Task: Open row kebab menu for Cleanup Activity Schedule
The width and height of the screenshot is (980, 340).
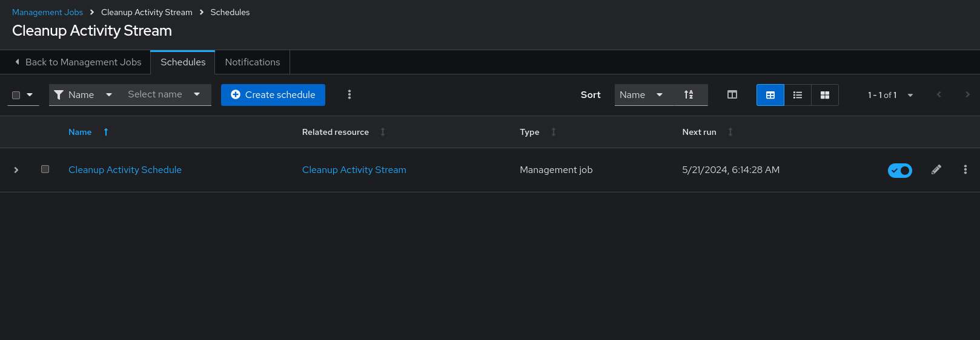Action: (x=965, y=170)
